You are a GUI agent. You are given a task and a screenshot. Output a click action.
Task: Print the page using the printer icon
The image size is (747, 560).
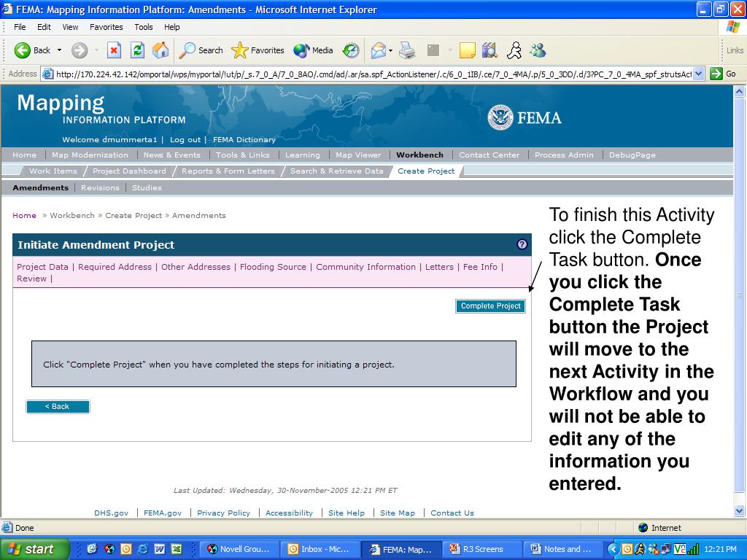(407, 50)
